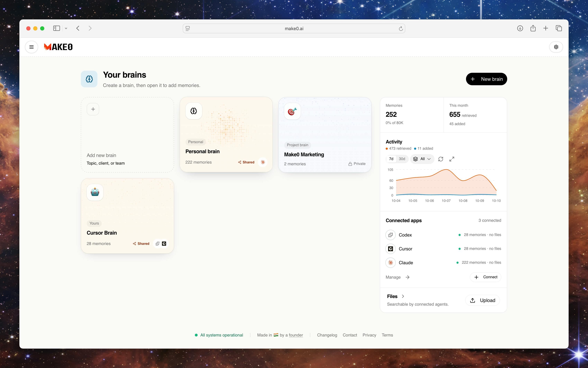The width and height of the screenshot is (588, 368).
Task: Click Codex icon in Connected apps
Action: click(x=391, y=235)
